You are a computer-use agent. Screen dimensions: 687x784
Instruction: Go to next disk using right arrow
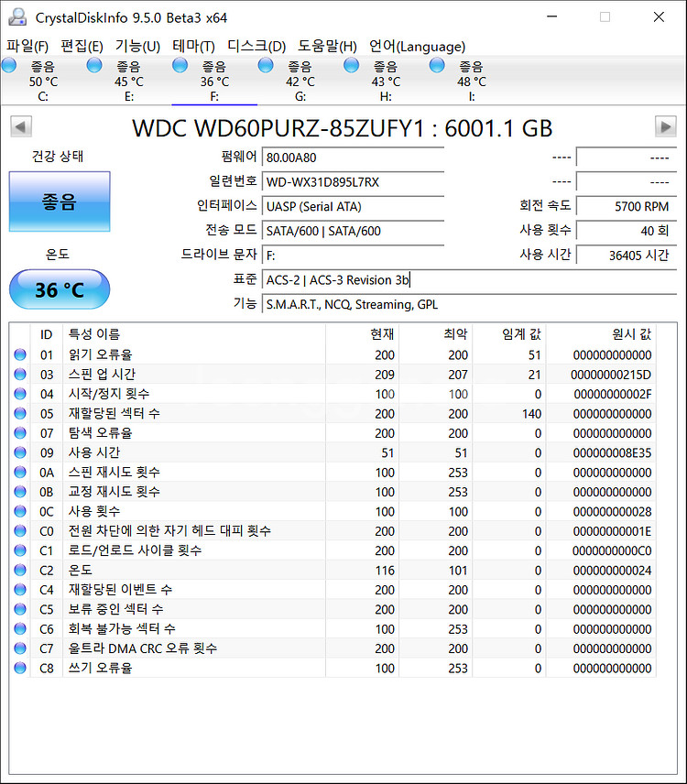pyautogui.click(x=666, y=126)
